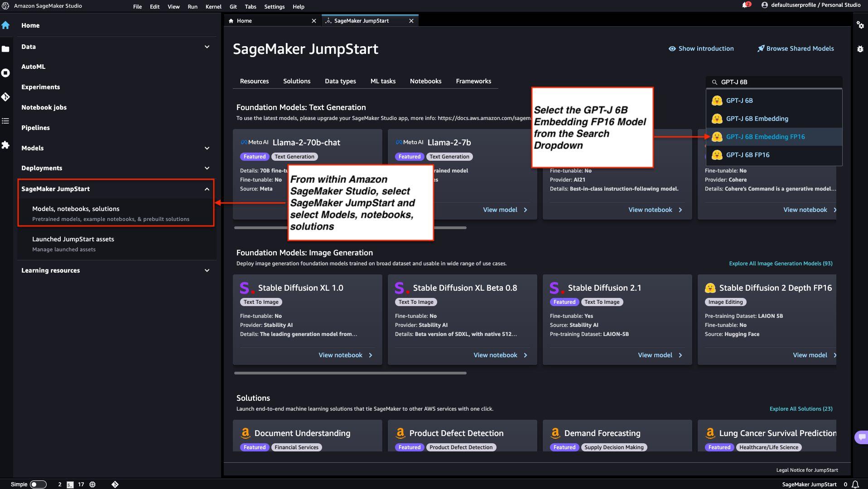This screenshot has height=489, width=868.
Task: Click View notebook on Stable Diffusion XL 1.0
Action: coord(345,355)
